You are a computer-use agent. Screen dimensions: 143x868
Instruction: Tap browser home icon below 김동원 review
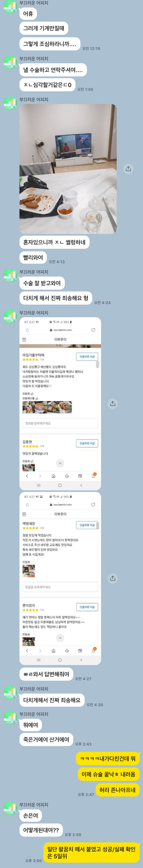click(54, 476)
